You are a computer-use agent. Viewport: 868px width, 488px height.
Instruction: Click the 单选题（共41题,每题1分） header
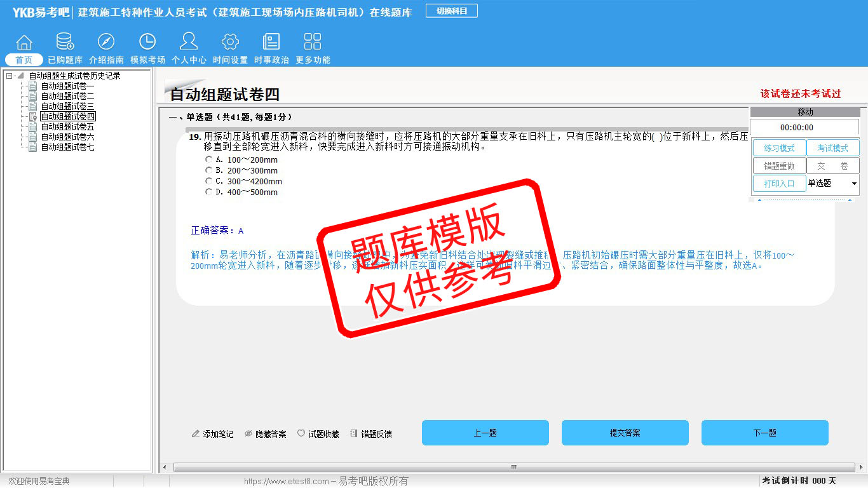231,117
